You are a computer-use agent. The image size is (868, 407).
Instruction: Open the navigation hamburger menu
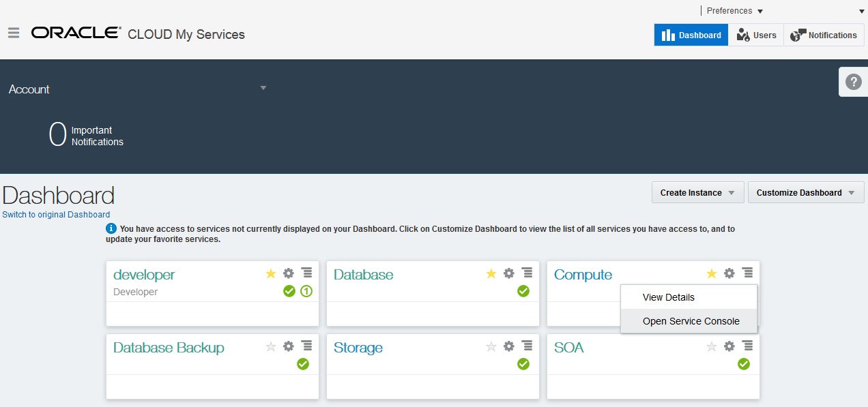pyautogui.click(x=13, y=31)
